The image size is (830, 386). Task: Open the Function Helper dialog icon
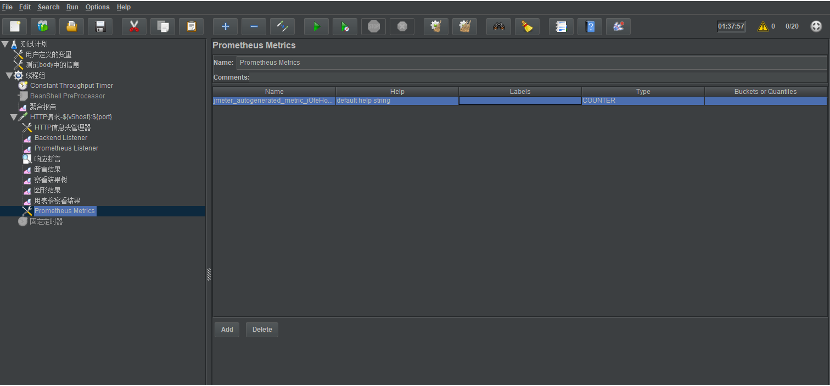561,26
